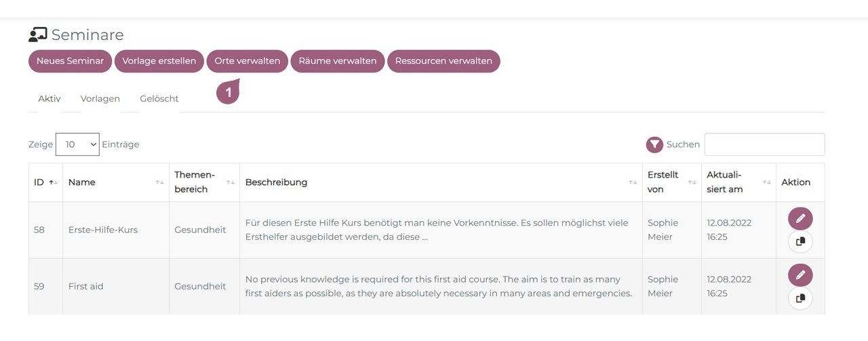The height and width of the screenshot is (341, 868).
Task: Sort by the Erstellt von column arrows
Action: 692,182
